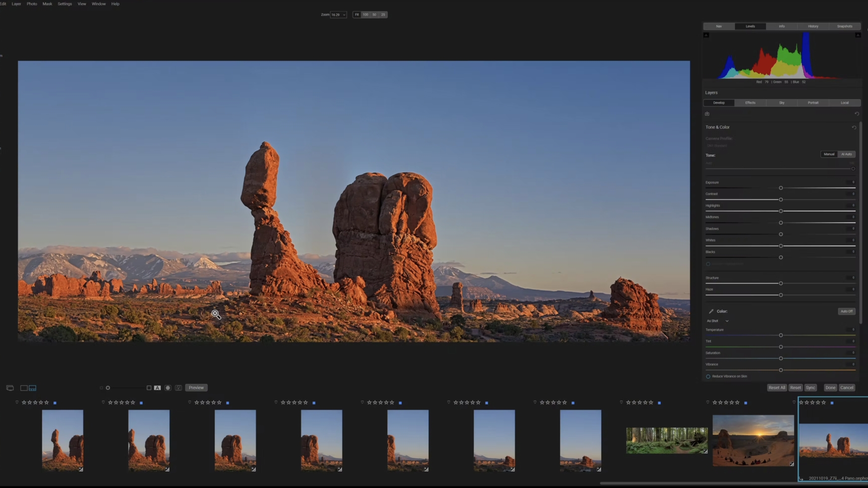Screen dimensions: 868x488
Task: Switch Tone mode to AI Auto
Action: coord(846,154)
